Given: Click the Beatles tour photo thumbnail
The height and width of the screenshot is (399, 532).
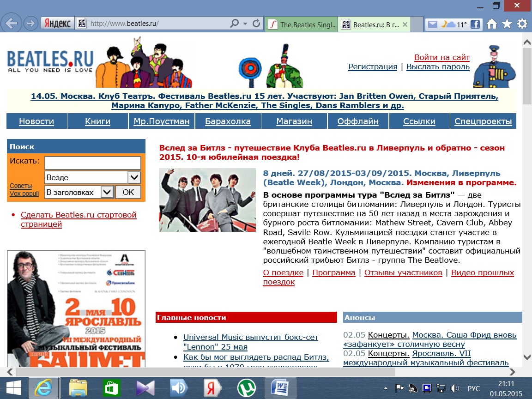Looking at the screenshot, I should [207, 200].
